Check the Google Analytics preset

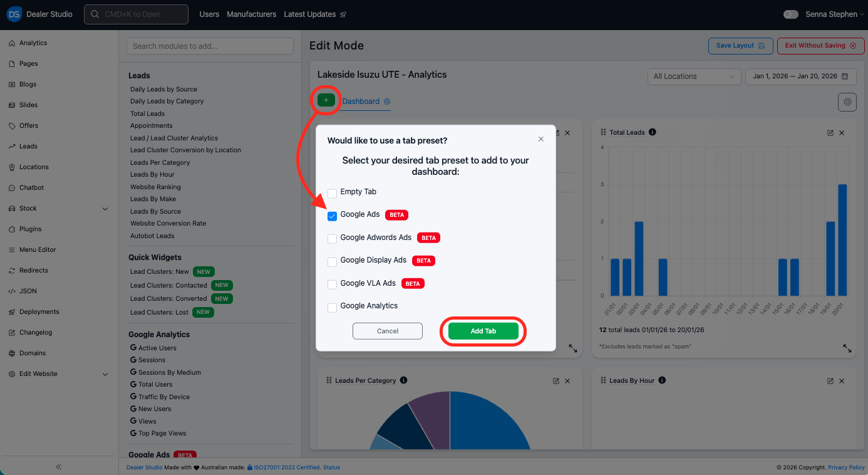333,307
